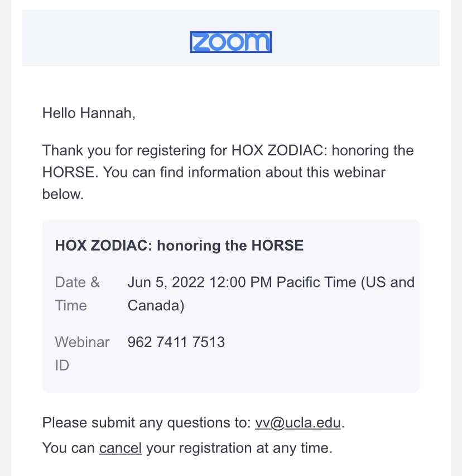Click the Please submit any questions text
Screen dimensions: 462x476
click(x=146, y=422)
